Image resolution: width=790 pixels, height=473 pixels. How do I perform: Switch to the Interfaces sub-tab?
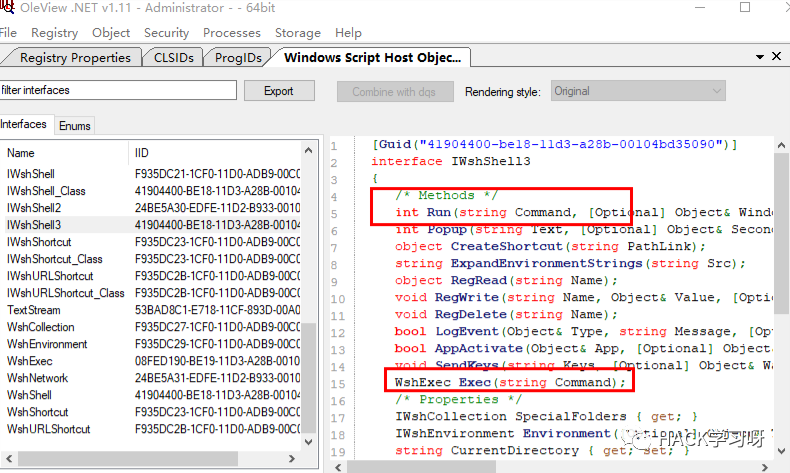tap(24, 124)
